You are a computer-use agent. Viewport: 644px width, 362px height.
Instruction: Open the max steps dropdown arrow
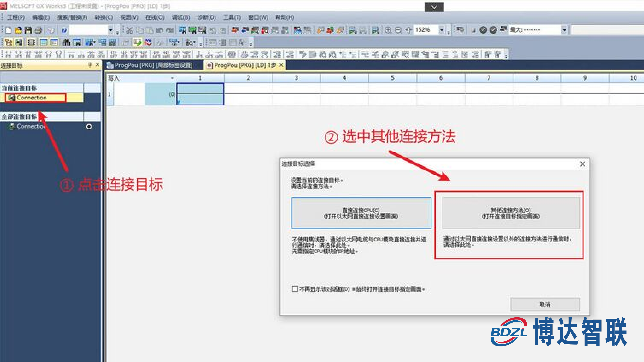[564, 30]
